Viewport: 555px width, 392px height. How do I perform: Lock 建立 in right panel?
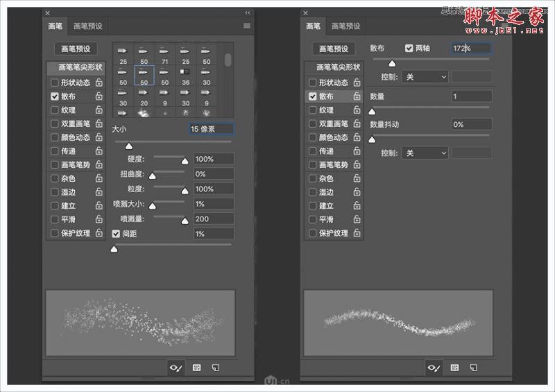[x=357, y=206]
